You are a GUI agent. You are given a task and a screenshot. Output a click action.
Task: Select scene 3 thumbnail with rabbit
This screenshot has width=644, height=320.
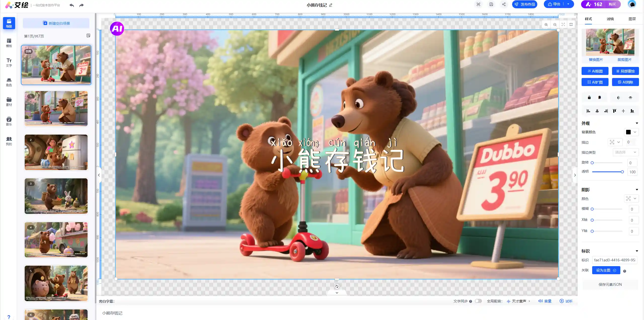point(56,196)
